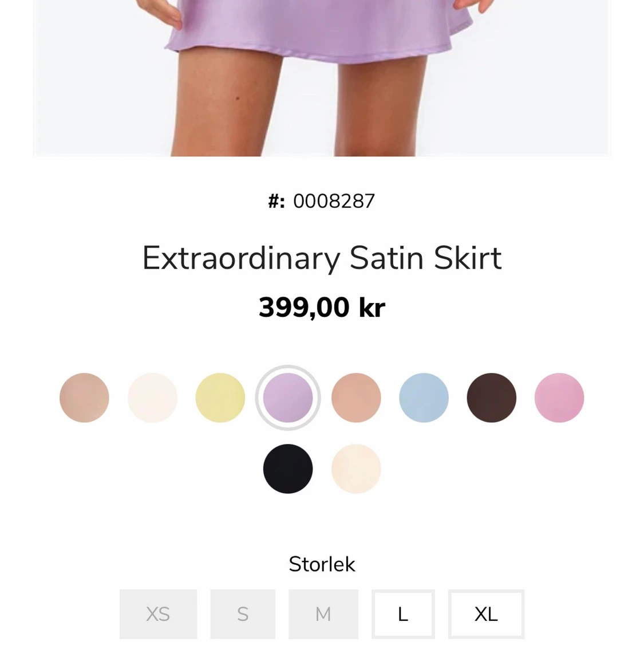Pick size M
The height and width of the screenshot is (645, 644).
click(323, 614)
